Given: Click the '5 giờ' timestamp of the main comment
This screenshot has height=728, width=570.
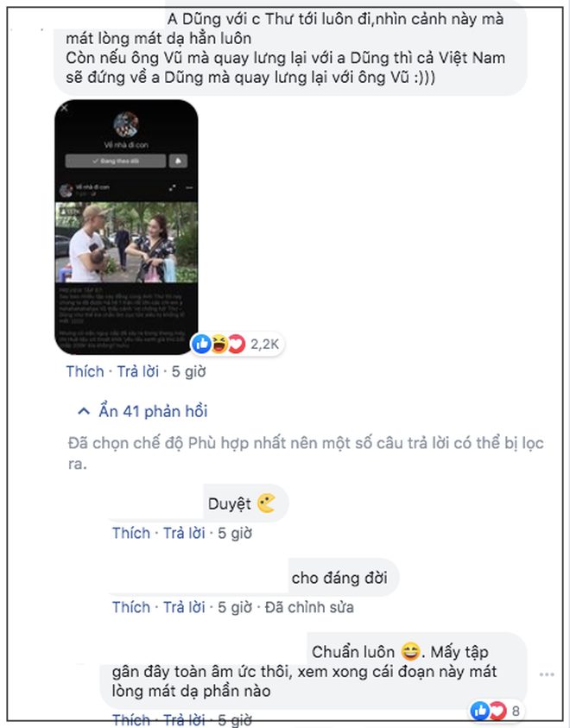Looking at the screenshot, I should pyautogui.click(x=188, y=371).
